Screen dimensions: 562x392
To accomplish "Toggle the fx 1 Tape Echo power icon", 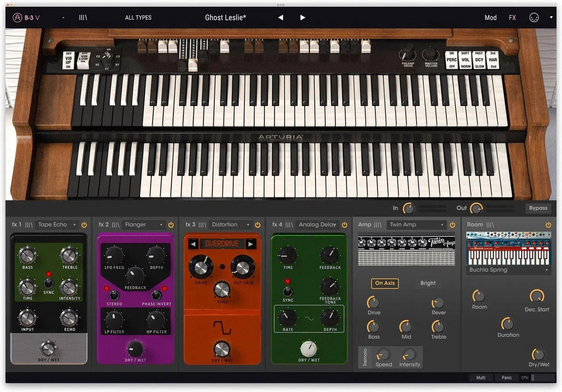I will point(84,225).
